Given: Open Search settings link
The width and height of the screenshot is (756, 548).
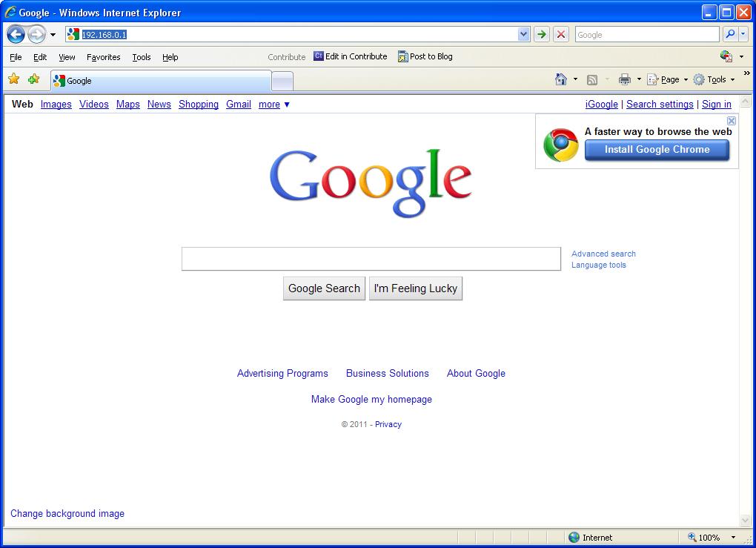Looking at the screenshot, I should coord(660,105).
